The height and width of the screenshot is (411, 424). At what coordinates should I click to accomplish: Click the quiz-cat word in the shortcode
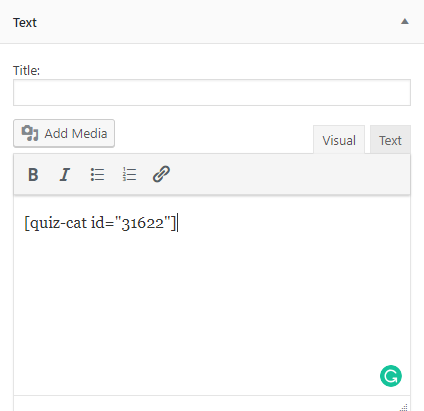point(59,223)
